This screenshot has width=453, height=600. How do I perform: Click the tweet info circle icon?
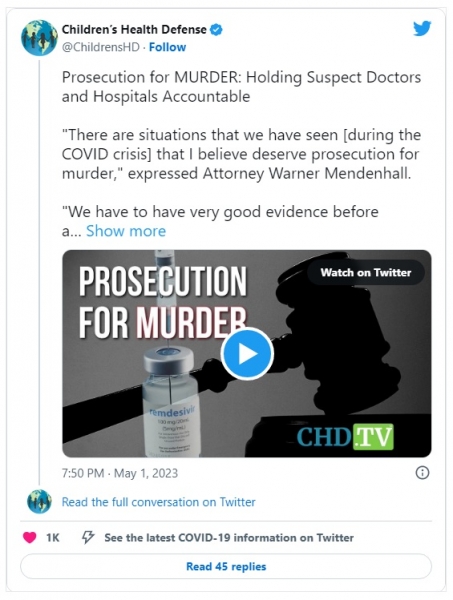click(422, 473)
